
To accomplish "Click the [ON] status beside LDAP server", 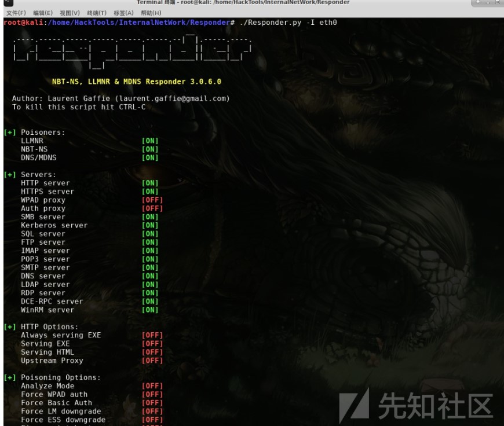I will (150, 285).
